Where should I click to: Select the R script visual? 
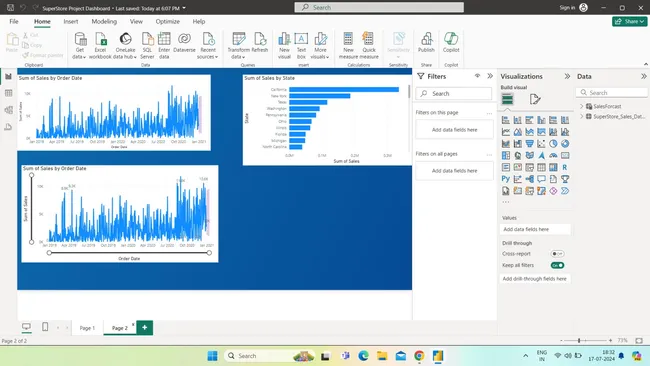[565, 167]
